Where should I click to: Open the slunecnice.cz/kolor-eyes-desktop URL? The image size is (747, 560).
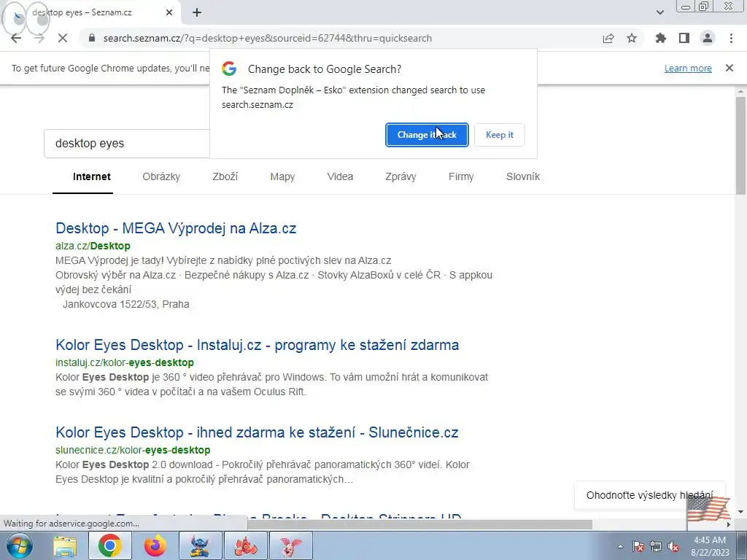point(133,450)
